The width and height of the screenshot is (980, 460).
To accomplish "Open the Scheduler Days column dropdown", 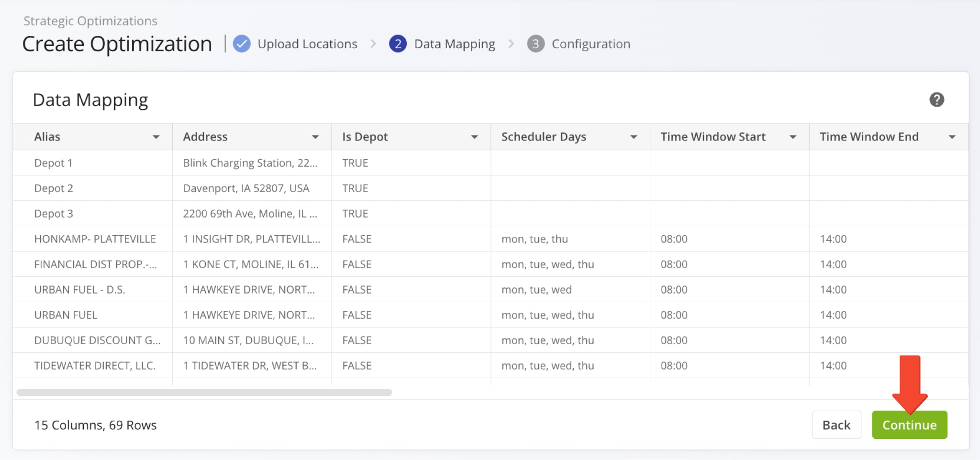I will point(634,137).
